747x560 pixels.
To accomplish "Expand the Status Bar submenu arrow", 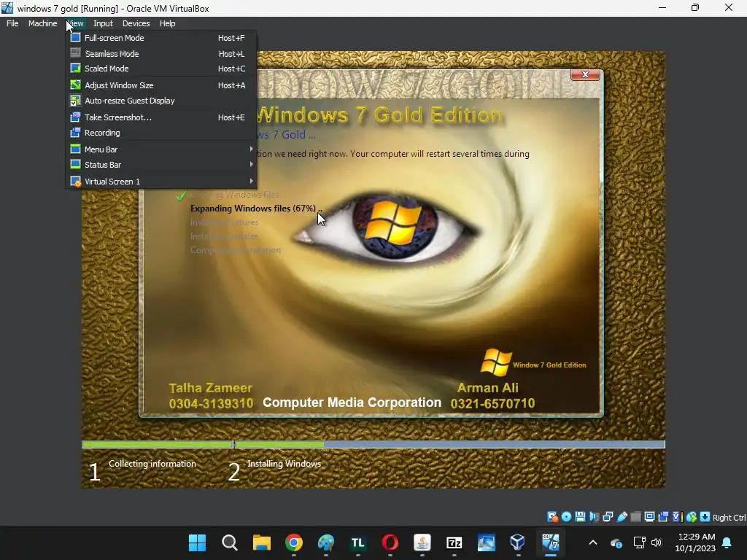I will (x=251, y=164).
